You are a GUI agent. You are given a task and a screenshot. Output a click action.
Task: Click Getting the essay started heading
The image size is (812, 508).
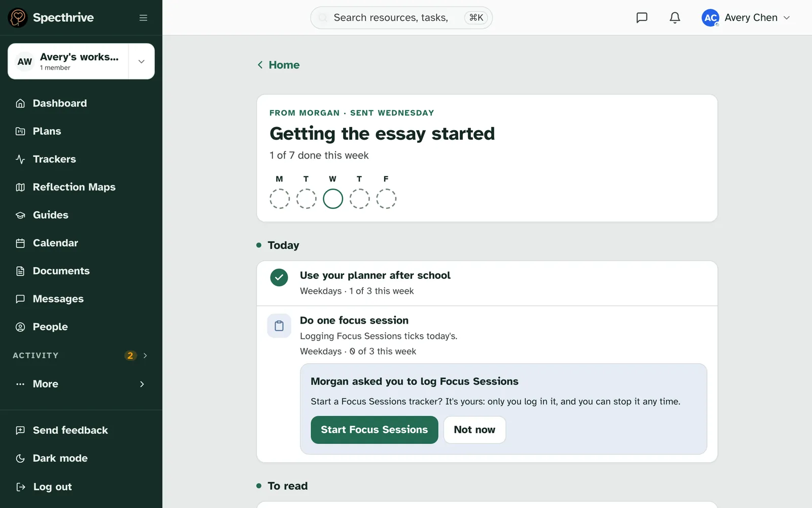pyautogui.click(x=382, y=134)
